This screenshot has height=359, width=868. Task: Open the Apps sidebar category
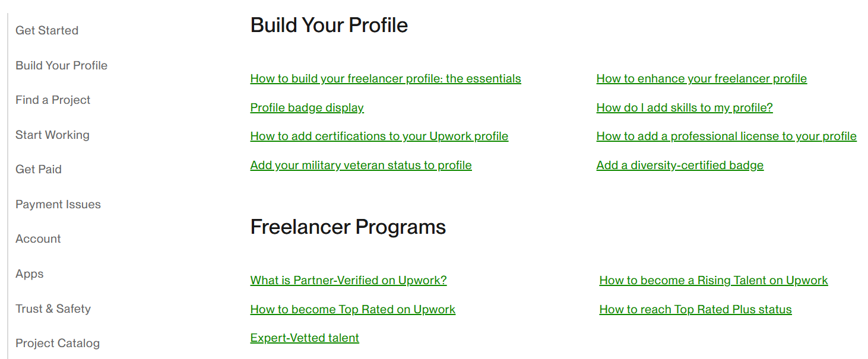click(x=30, y=274)
